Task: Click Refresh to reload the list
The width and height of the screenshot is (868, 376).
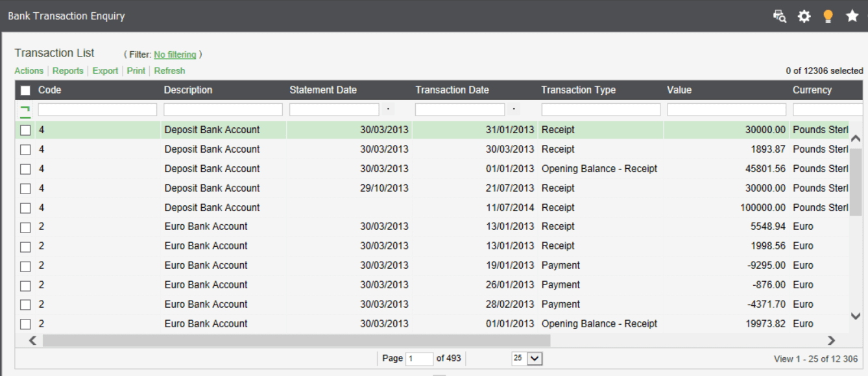Action: point(169,71)
